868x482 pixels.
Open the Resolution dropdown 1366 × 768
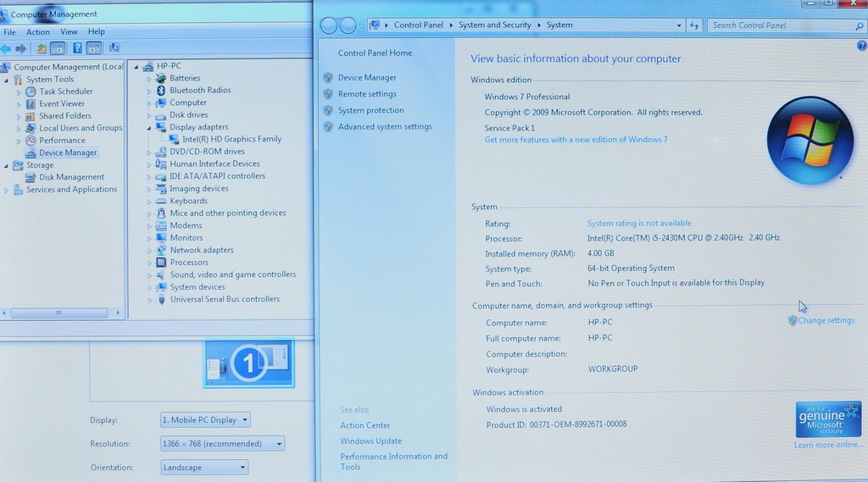(223, 444)
